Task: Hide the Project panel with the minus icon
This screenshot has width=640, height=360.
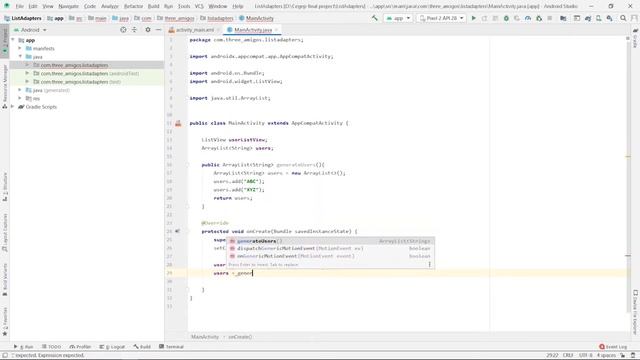Action: (x=158, y=30)
